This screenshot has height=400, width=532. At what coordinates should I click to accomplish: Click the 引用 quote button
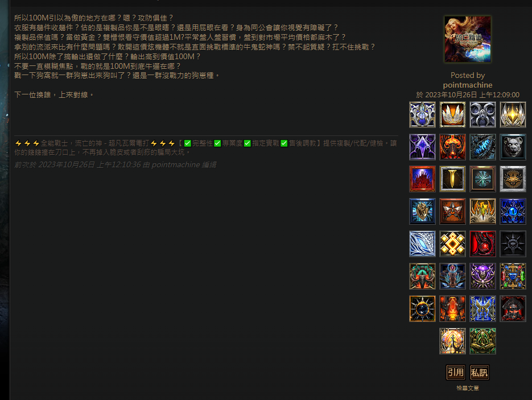455,373
